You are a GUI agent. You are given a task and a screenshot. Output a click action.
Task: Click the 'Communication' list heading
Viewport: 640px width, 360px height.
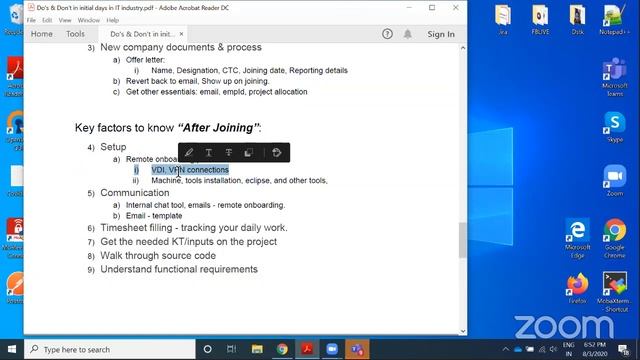coord(135,193)
